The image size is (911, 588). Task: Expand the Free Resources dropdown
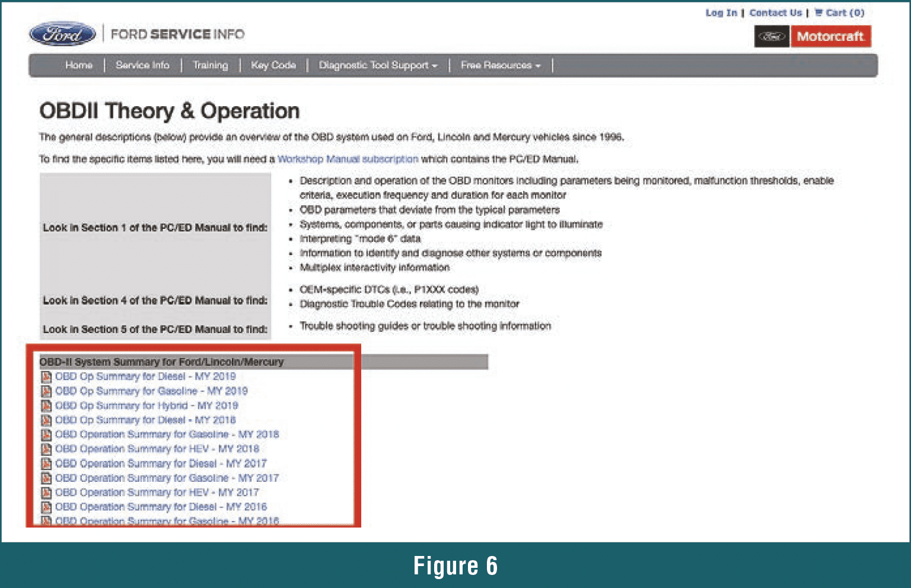coord(501,65)
